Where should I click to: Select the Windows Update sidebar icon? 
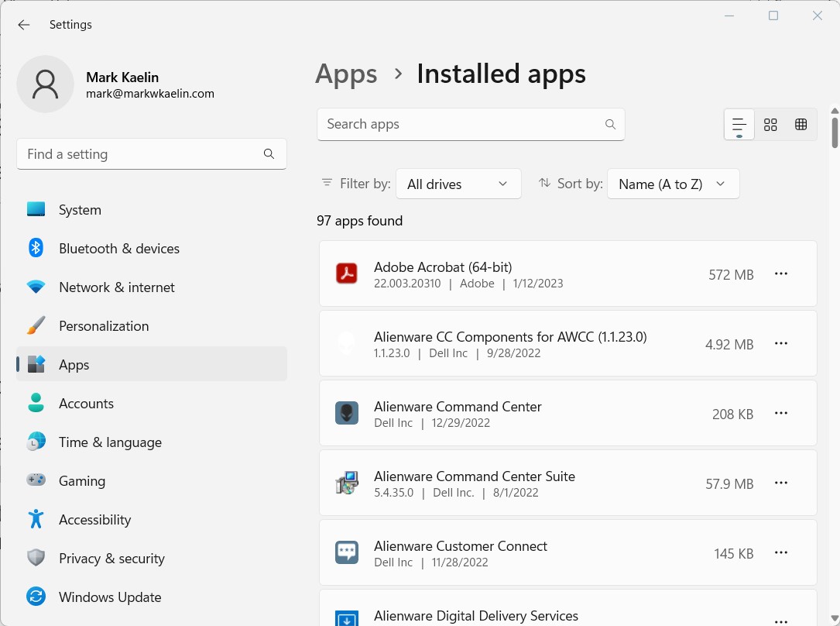[x=36, y=597]
